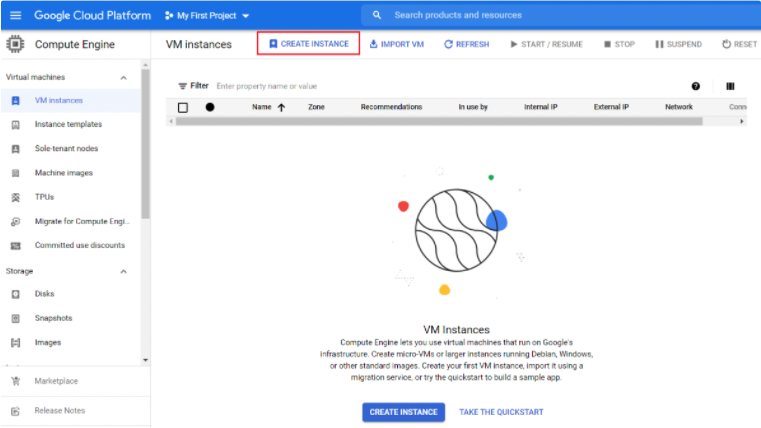
Task: Sort by the Name column header
Action: (262, 107)
